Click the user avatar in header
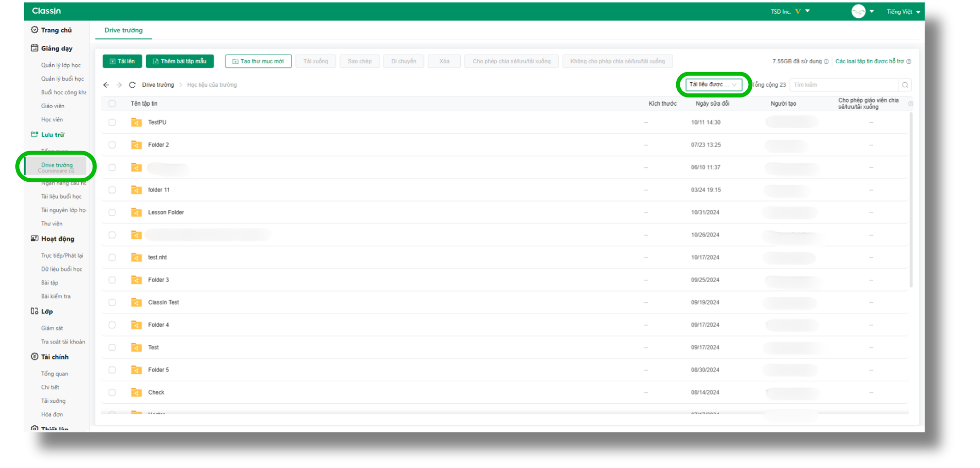 coord(858,11)
